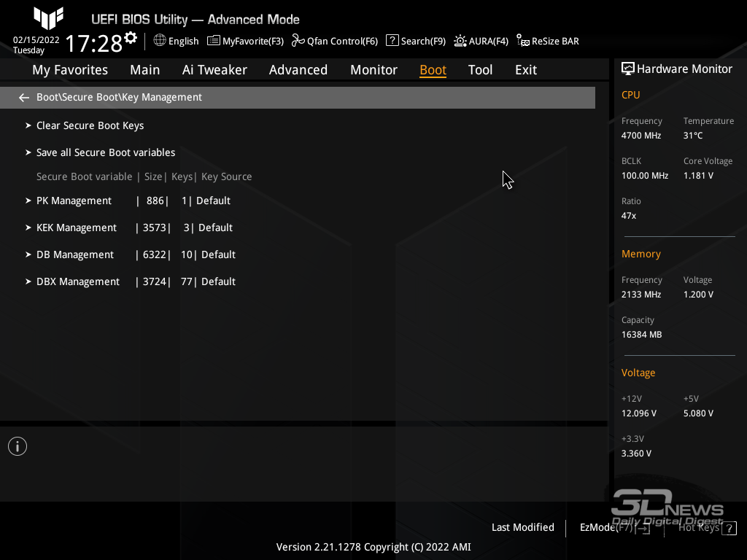Select English language option

point(183,42)
